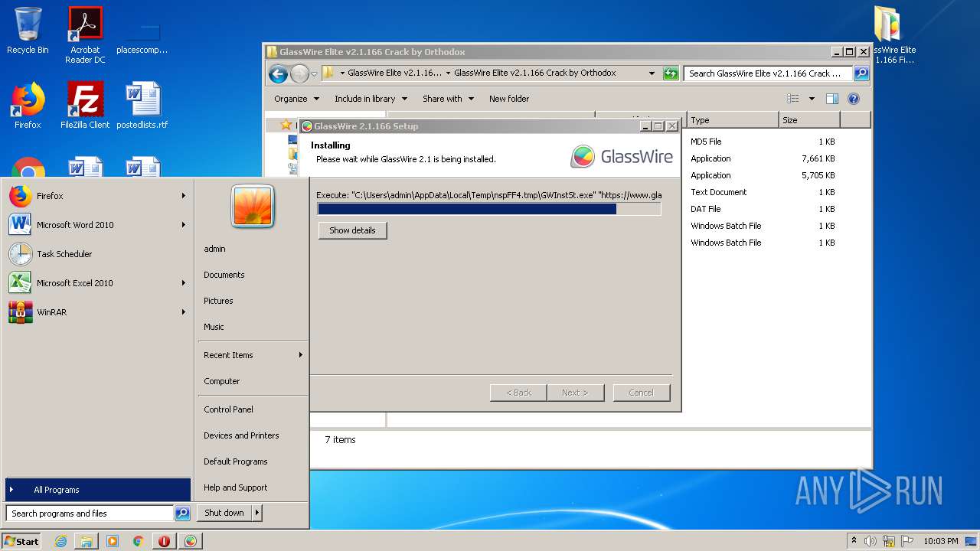Open Music from Start menu
The image size is (980, 551).
[x=214, y=327]
